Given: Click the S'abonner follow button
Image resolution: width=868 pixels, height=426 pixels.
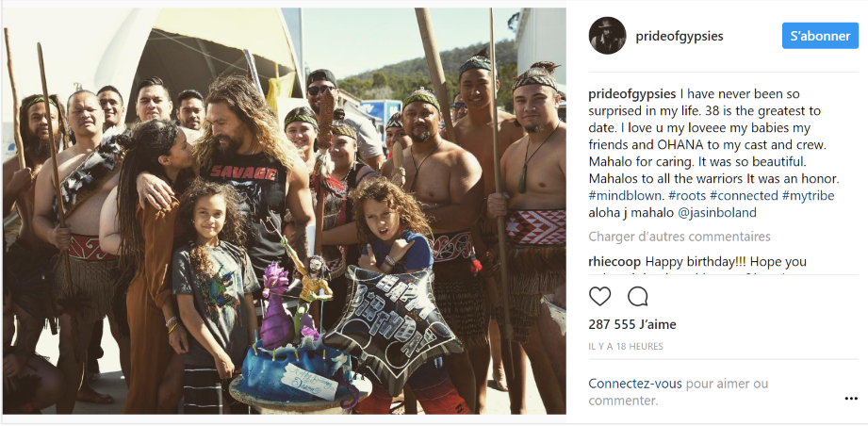Looking at the screenshot, I should [820, 36].
